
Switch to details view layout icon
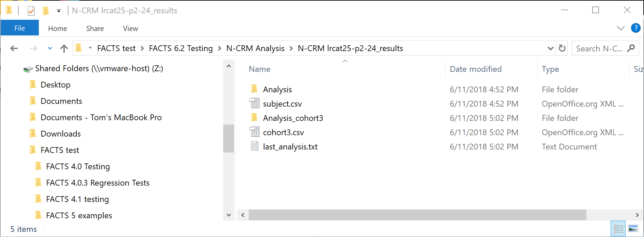(x=618, y=229)
